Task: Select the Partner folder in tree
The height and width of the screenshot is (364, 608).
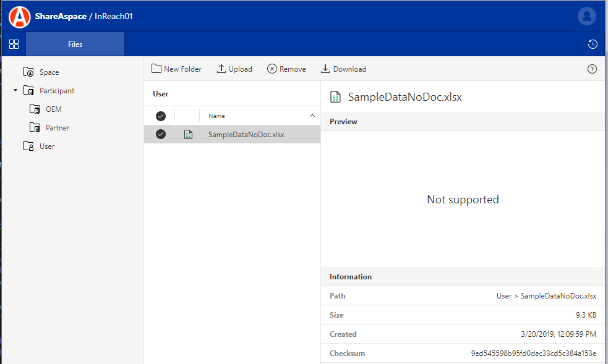Action: (x=57, y=128)
